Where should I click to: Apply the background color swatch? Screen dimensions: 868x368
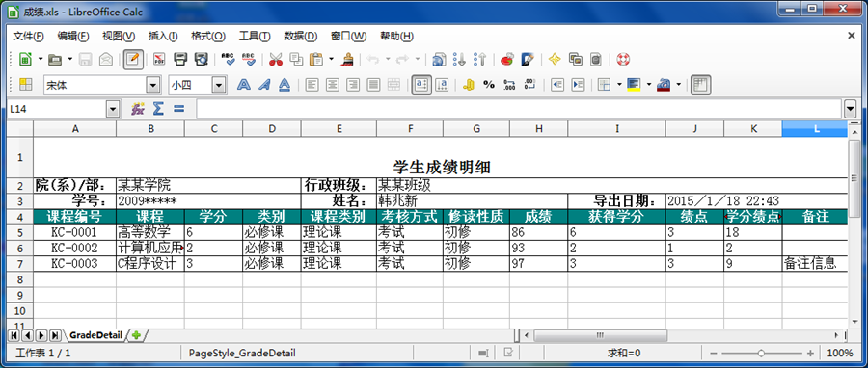(x=635, y=85)
